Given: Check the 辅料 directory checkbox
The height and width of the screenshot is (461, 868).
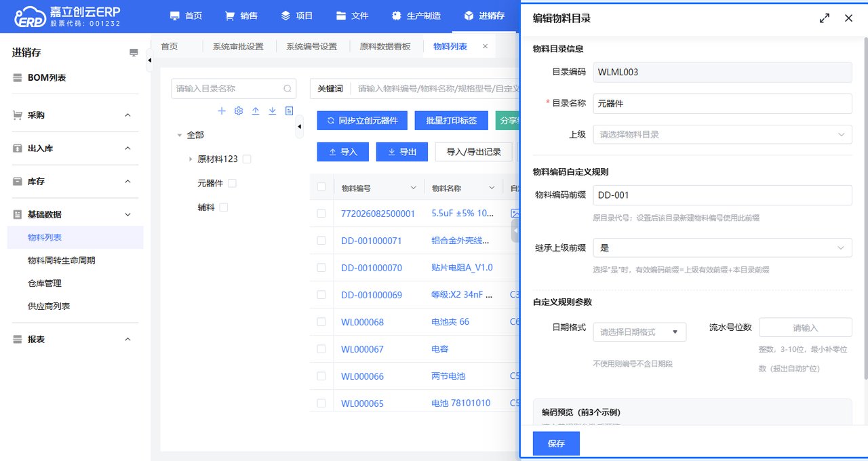Looking at the screenshot, I should point(224,207).
